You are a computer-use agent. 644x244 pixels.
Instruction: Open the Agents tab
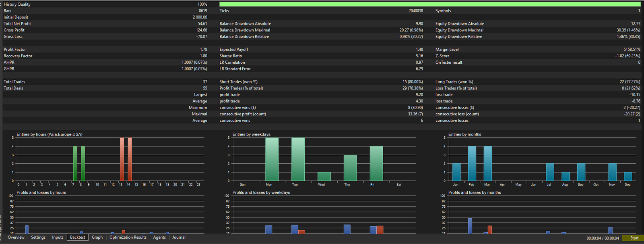click(159, 238)
